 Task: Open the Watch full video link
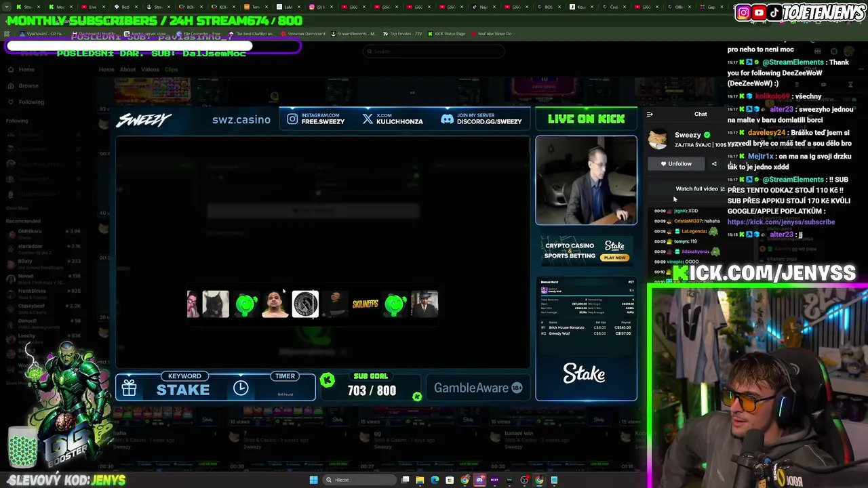point(700,189)
